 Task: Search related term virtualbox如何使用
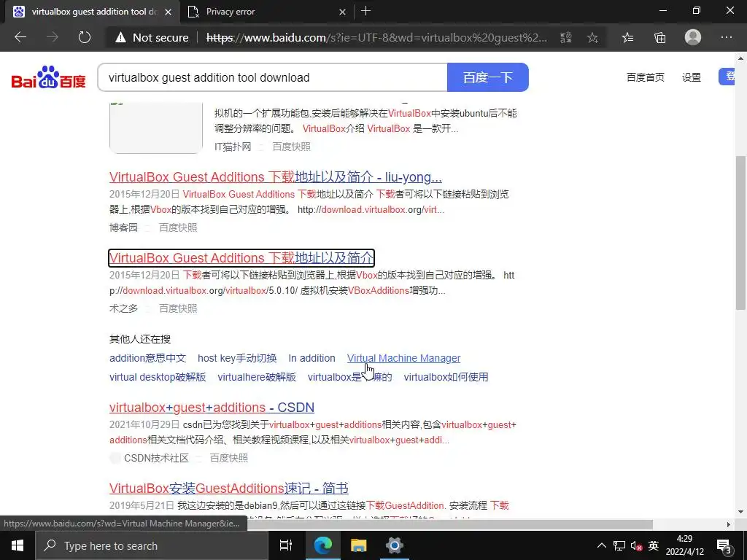(x=446, y=377)
